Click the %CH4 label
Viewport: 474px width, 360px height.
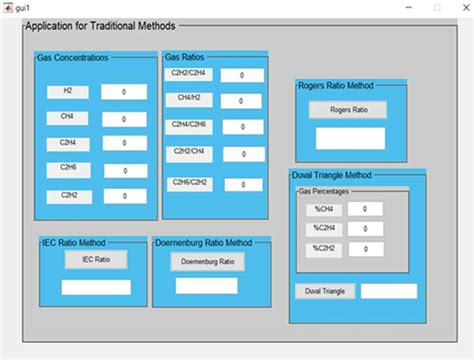click(x=324, y=210)
